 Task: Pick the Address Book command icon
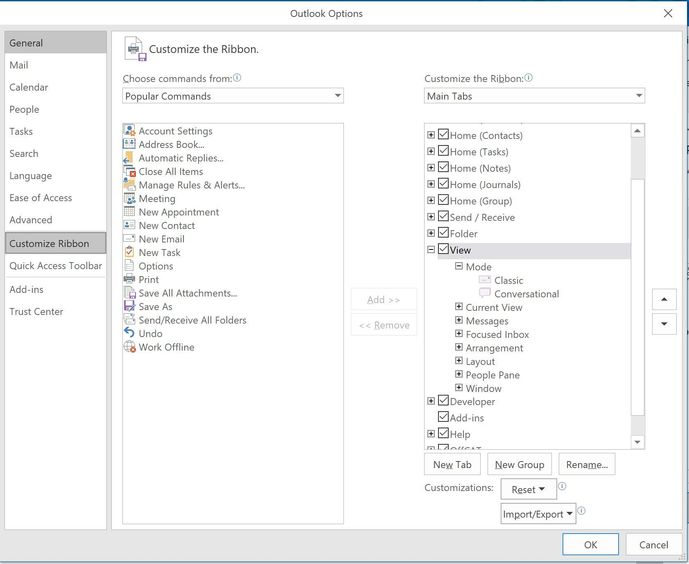click(x=130, y=144)
